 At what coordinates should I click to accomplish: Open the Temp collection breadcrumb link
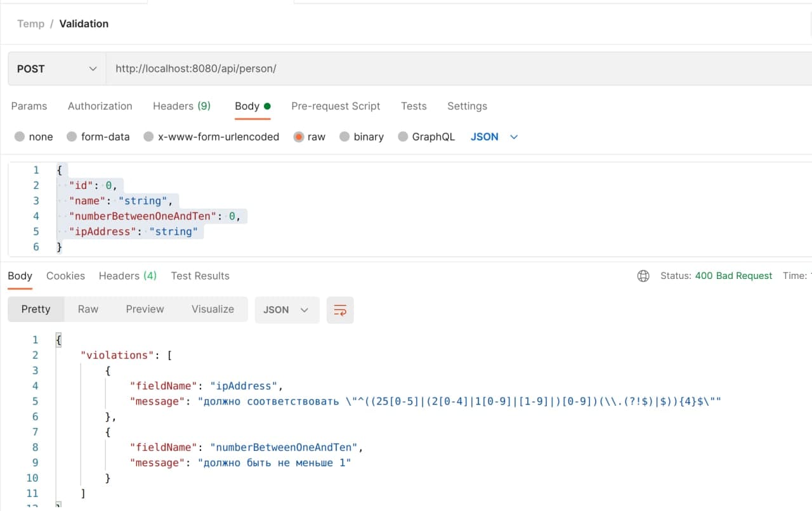[30, 23]
